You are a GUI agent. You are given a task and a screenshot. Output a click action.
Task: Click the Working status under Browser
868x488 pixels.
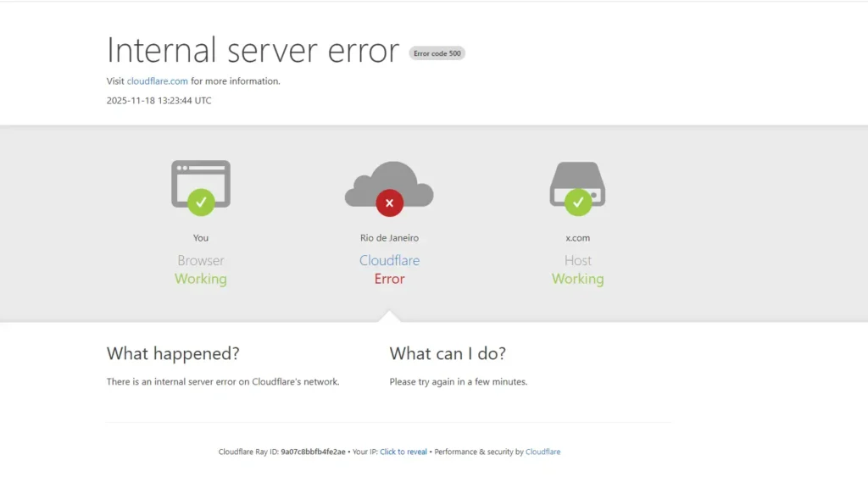[x=201, y=279]
